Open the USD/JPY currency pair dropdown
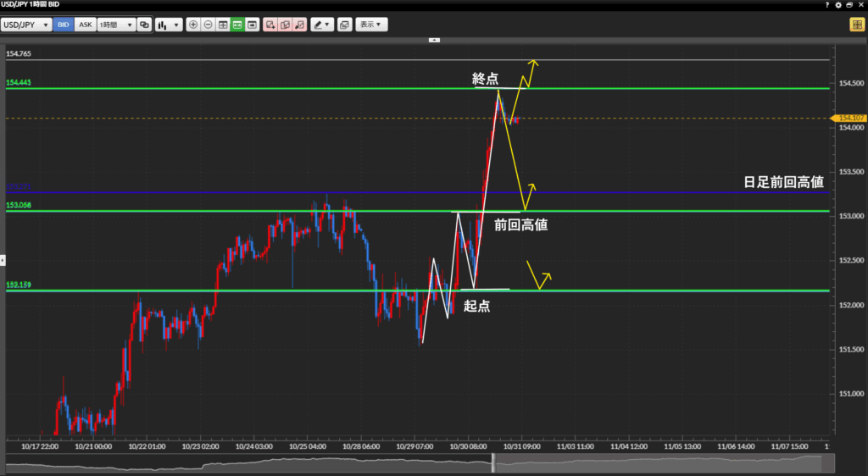868x476 pixels. coord(26,25)
